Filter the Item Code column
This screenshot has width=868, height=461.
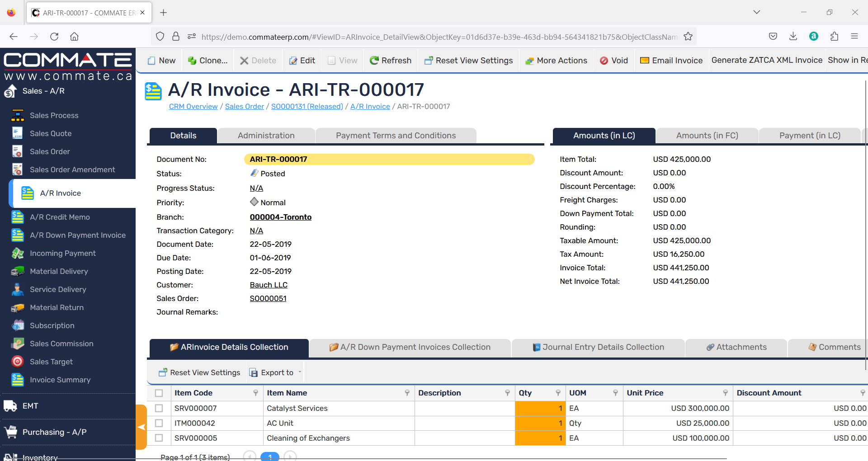point(255,393)
